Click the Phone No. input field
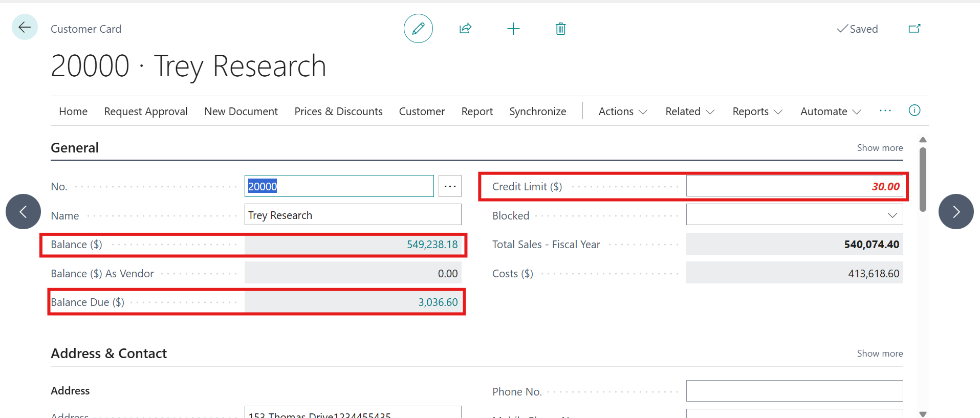 coord(794,391)
